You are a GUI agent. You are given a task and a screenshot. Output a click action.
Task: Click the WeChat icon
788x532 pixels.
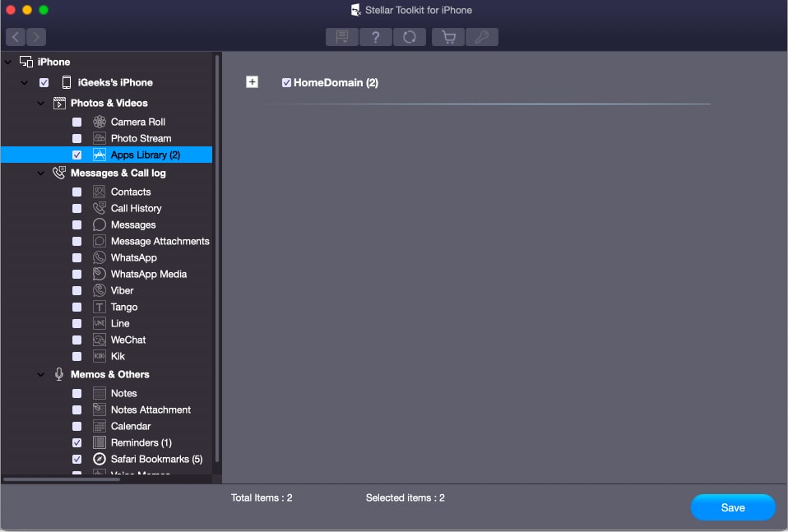pyautogui.click(x=100, y=340)
